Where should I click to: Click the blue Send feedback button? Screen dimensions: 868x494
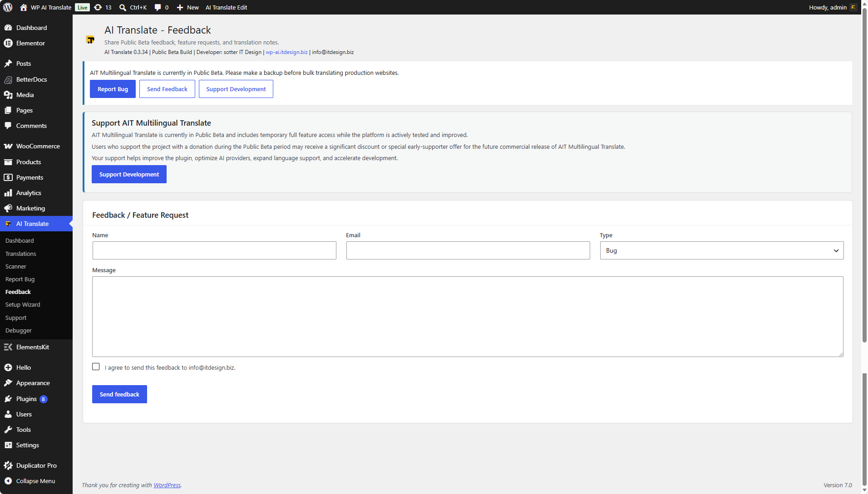click(x=119, y=394)
